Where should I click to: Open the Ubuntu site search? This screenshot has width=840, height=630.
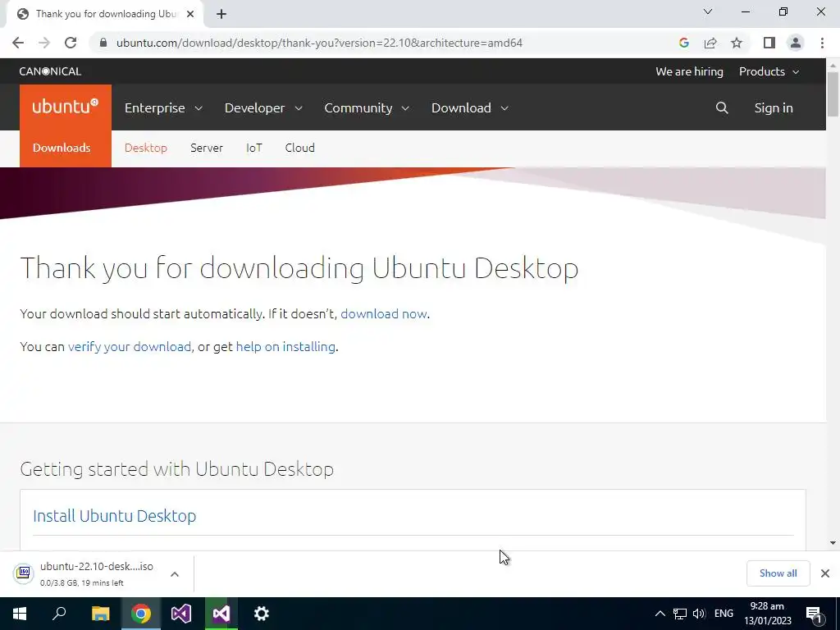722,107
